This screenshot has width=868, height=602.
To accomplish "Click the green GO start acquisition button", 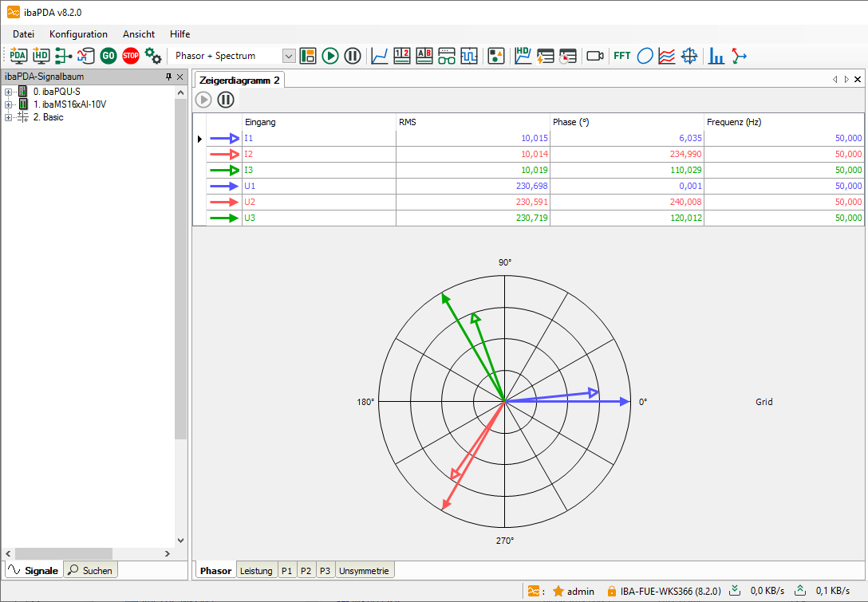I will (108, 56).
